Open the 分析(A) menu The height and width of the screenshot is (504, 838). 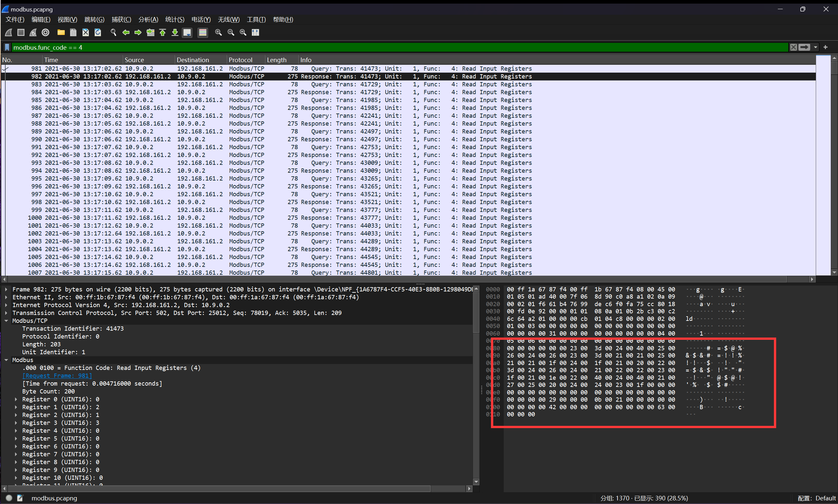click(148, 20)
